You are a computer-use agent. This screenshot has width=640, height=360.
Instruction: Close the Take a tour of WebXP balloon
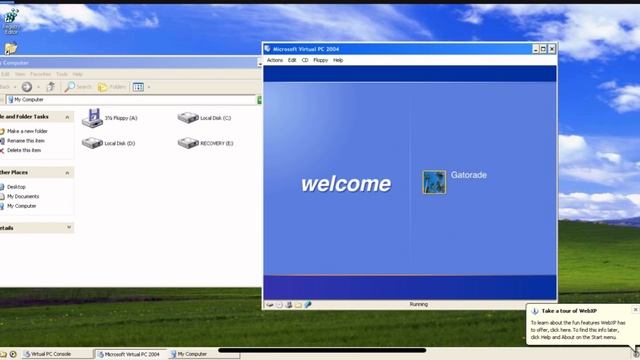click(x=635, y=310)
